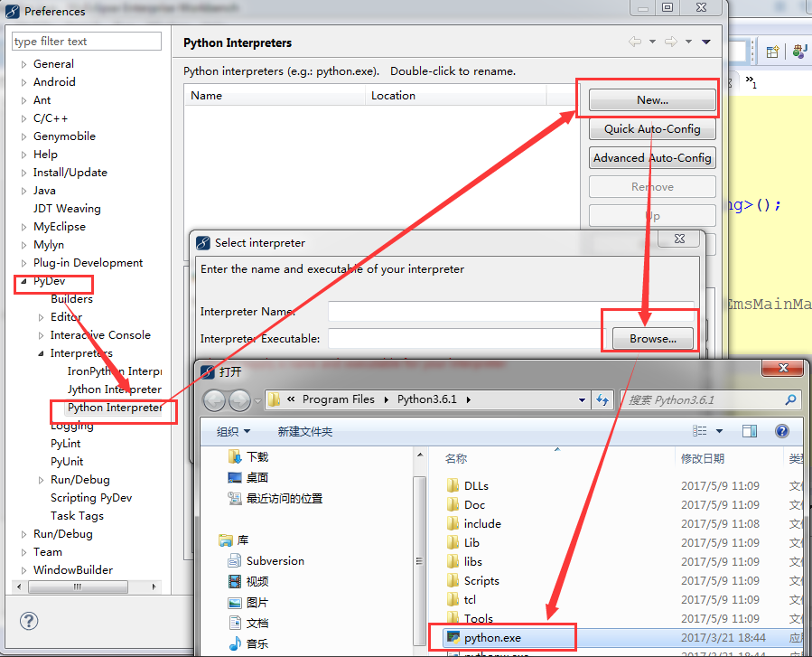This screenshot has width=812, height=657.
Task: Select PyUnit in preferences tree
Action: pos(67,462)
